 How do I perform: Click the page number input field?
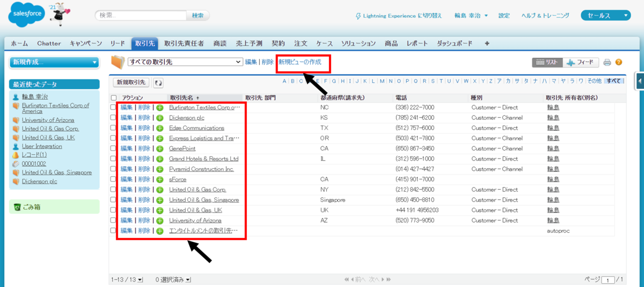(x=608, y=280)
